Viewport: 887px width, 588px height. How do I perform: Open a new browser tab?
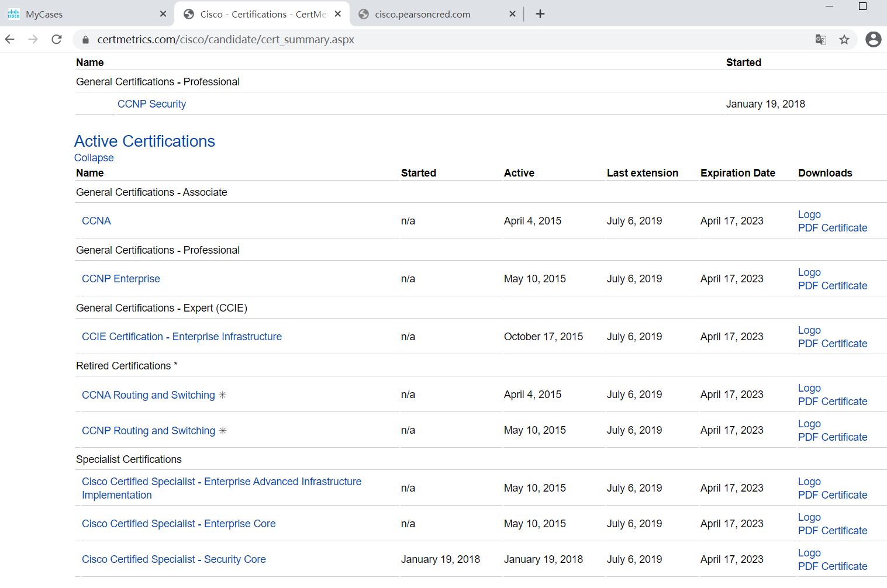point(540,13)
